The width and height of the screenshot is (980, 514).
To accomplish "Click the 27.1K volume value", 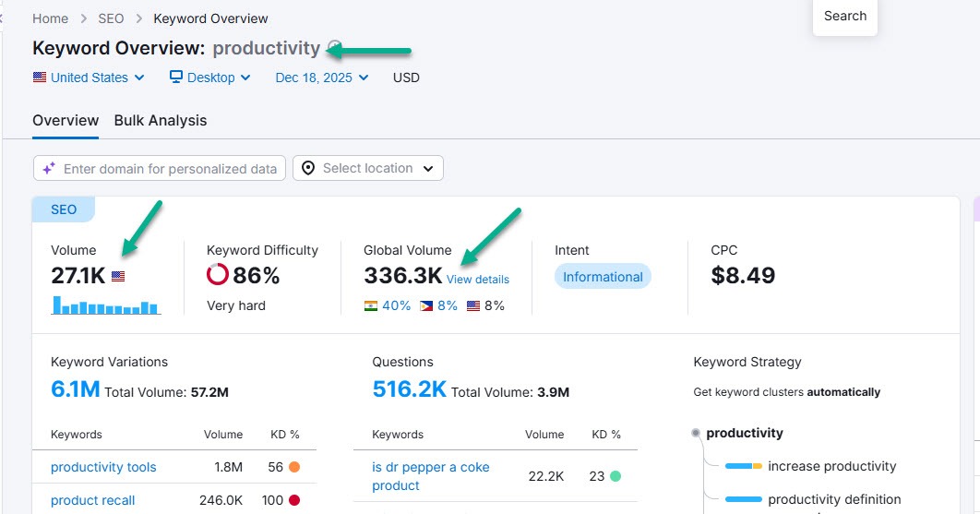I will point(78,275).
